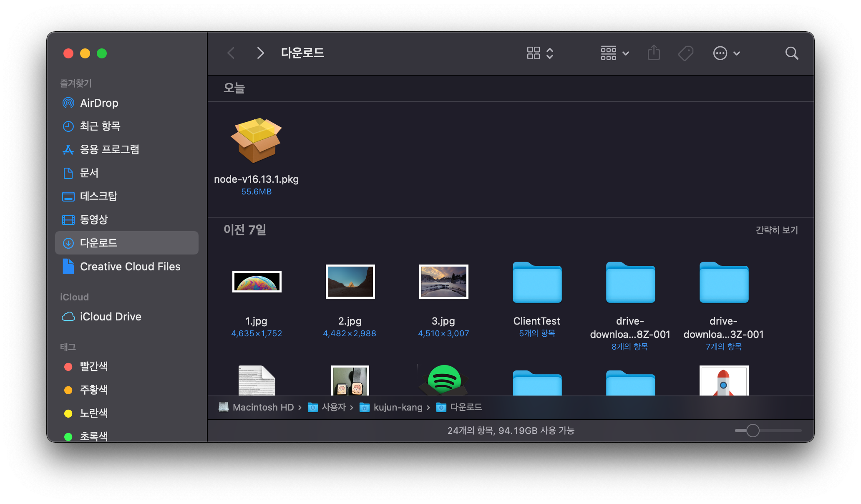The height and width of the screenshot is (504, 861).
Task: Select the red tag 빨간색
Action: [93, 366]
